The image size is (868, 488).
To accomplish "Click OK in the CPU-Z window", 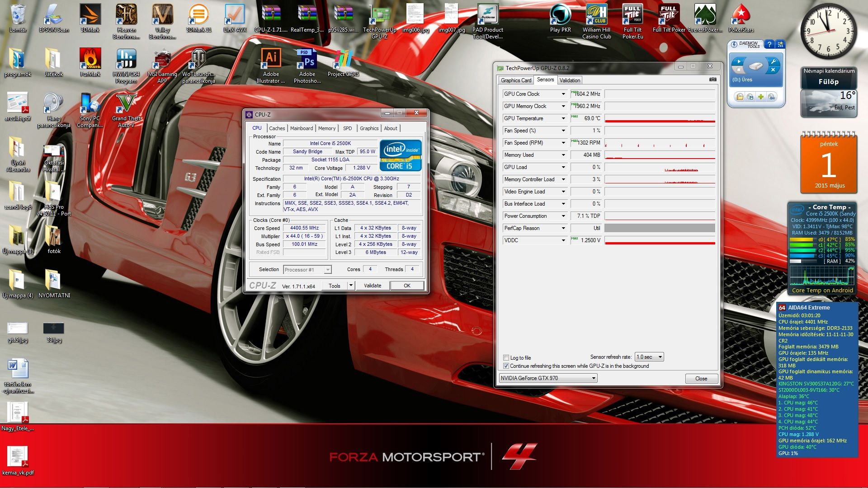I will point(407,286).
